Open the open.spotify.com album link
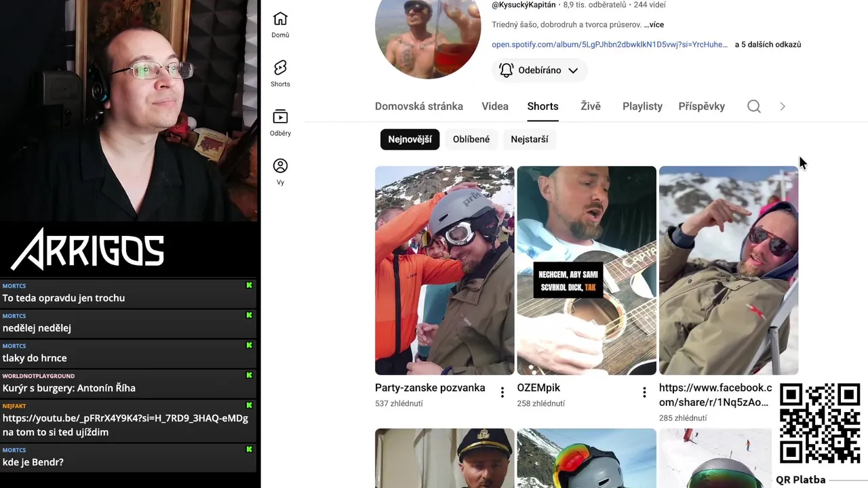Screen dimensions: 868x488 [610, 45]
